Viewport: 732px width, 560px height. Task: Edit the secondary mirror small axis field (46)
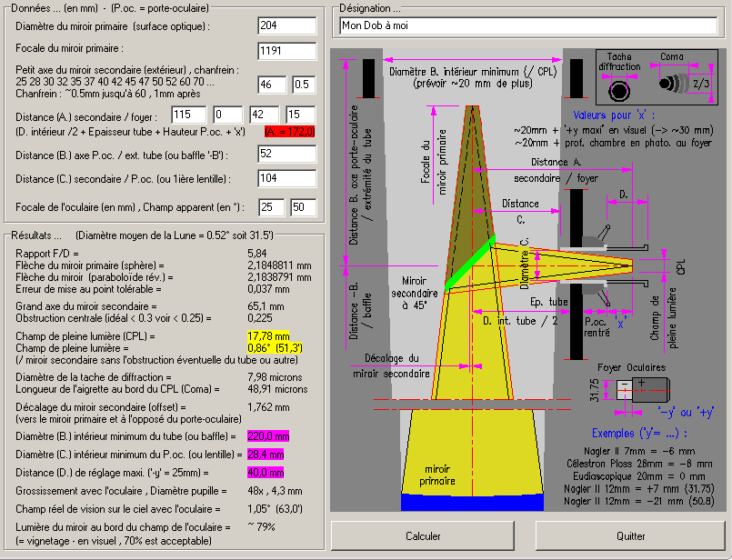pyautogui.click(x=272, y=85)
